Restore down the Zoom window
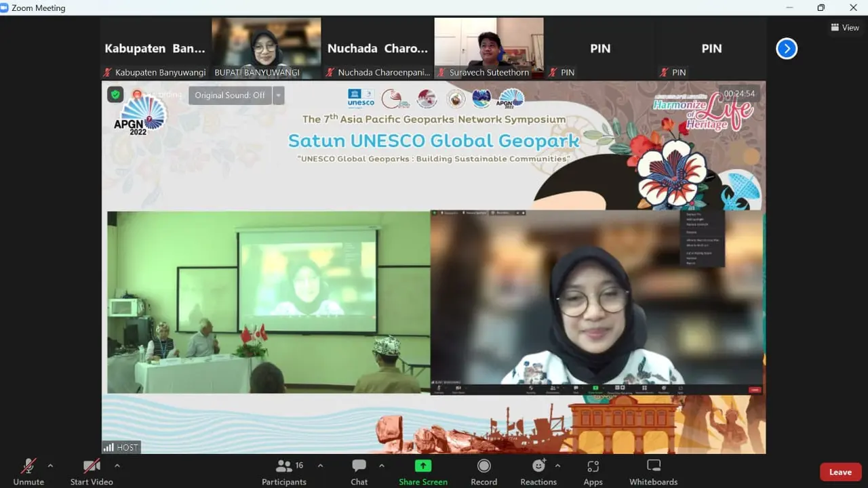This screenshot has width=868, height=488. [x=821, y=7]
